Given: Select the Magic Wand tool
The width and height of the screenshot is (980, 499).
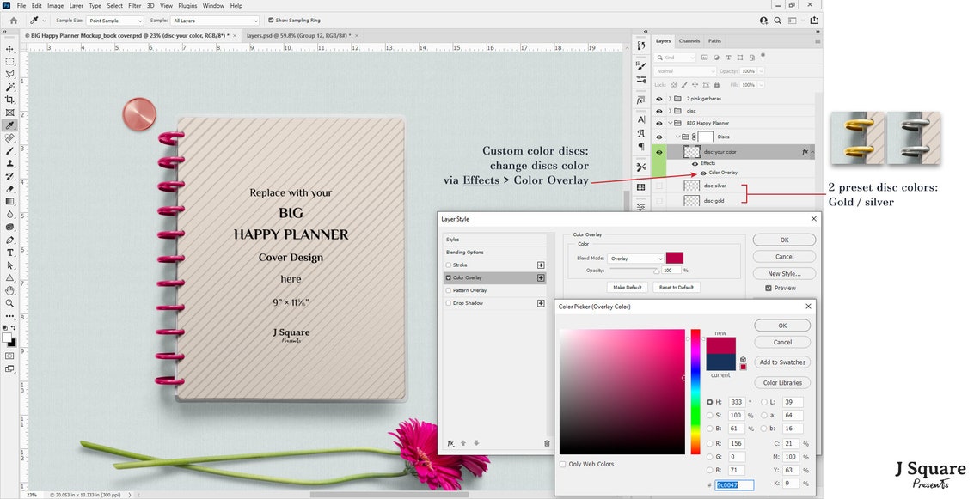Looking at the screenshot, I should 10,87.
